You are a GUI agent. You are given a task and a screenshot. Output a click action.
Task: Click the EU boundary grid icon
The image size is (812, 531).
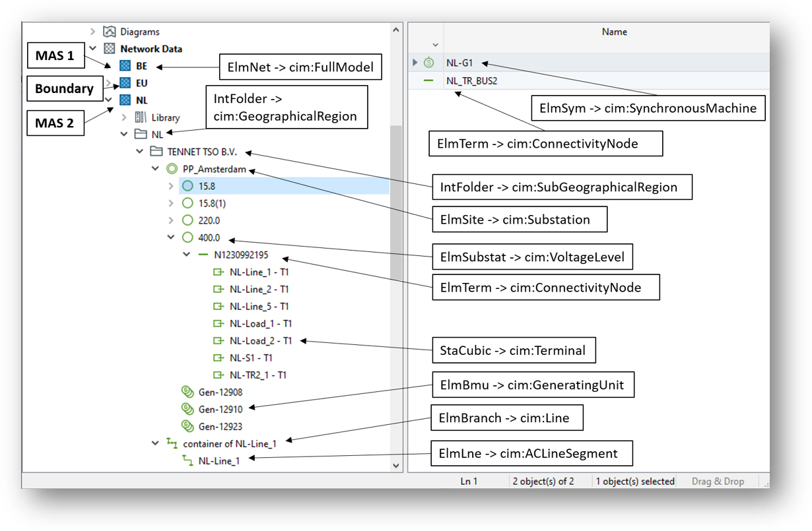(125, 83)
